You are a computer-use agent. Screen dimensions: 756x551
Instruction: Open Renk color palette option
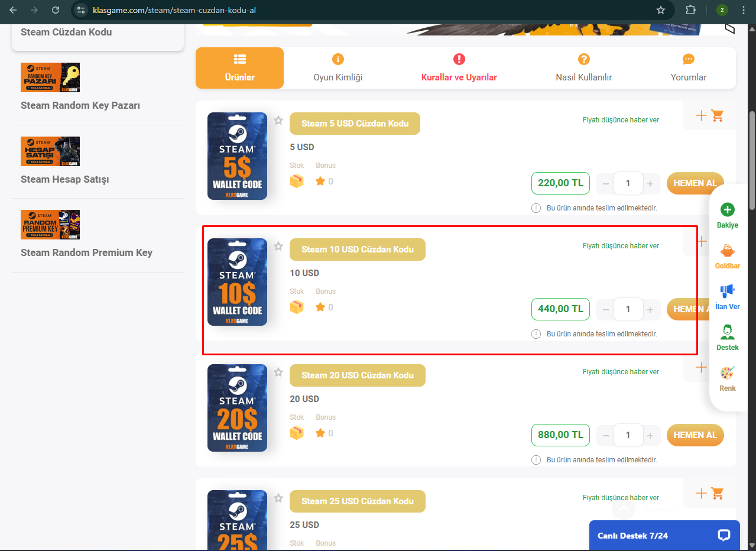tap(728, 378)
